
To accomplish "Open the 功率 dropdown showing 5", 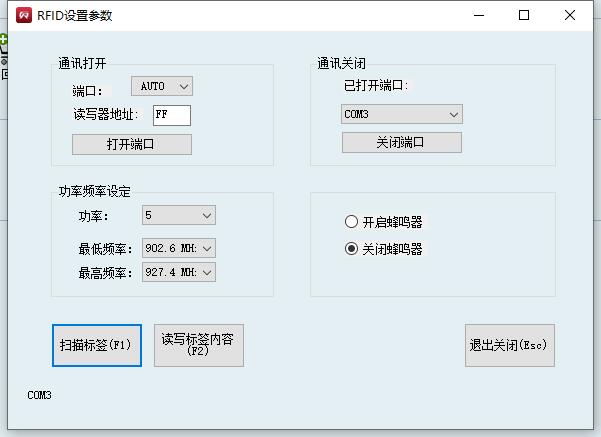I will pyautogui.click(x=178, y=215).
